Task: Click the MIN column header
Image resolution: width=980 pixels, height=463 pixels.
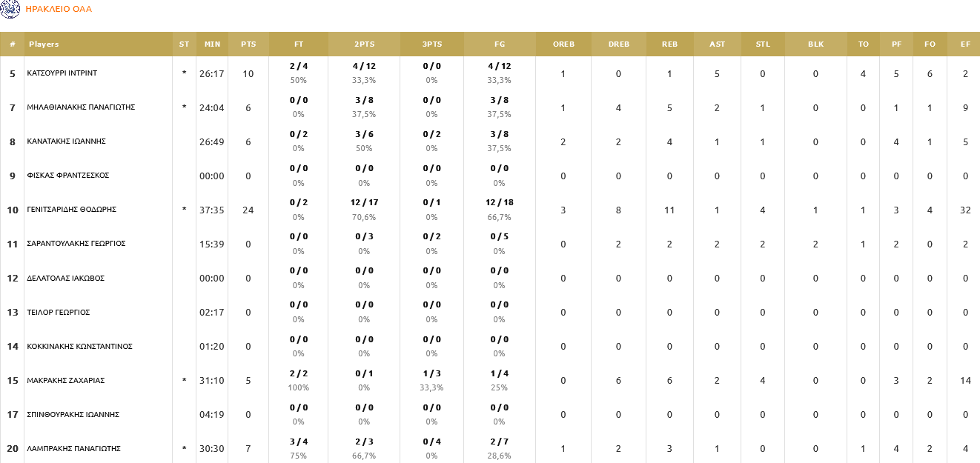Action: pyautogui.click(x=212, y=44)
